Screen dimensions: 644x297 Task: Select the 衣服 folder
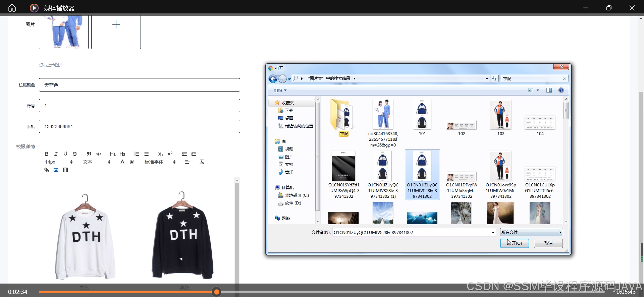(343, 118)
